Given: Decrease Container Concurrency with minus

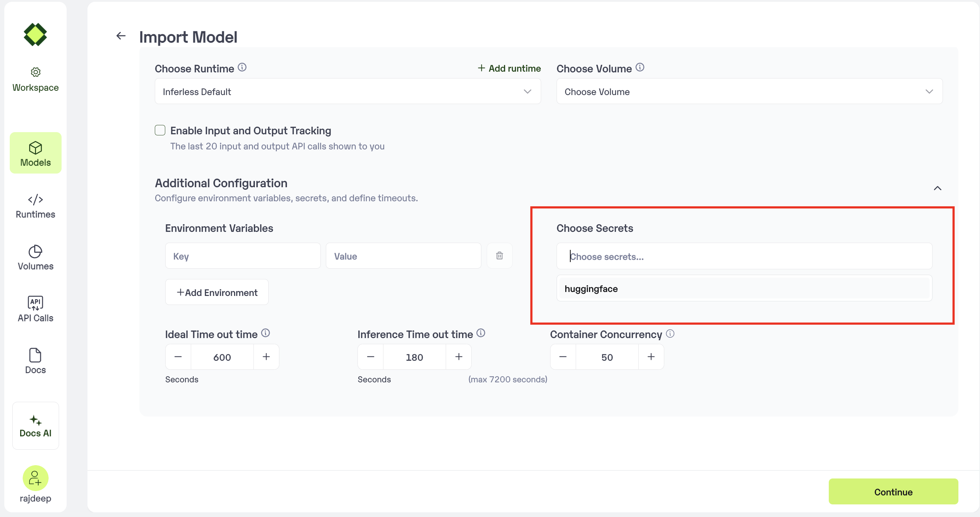Looking at the screenshot, I should coord(563,357).
